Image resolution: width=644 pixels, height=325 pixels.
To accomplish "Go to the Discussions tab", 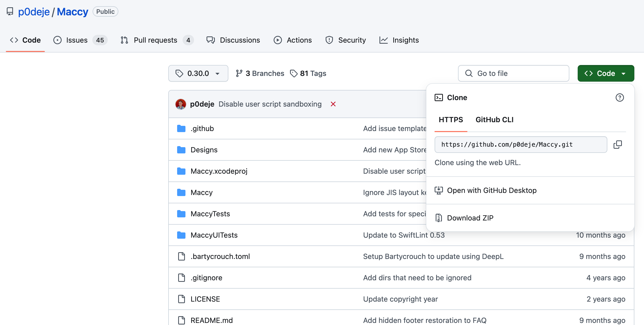I will point(233,40).
